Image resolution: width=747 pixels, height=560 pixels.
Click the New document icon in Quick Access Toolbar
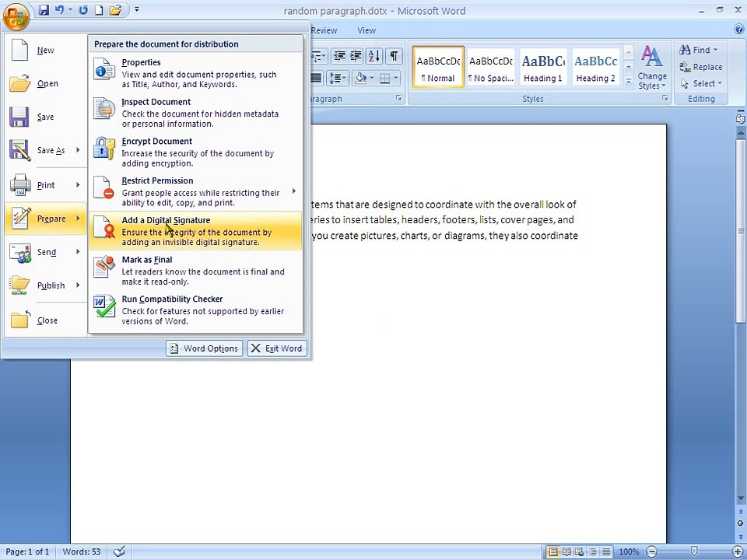tap(99, 10)
